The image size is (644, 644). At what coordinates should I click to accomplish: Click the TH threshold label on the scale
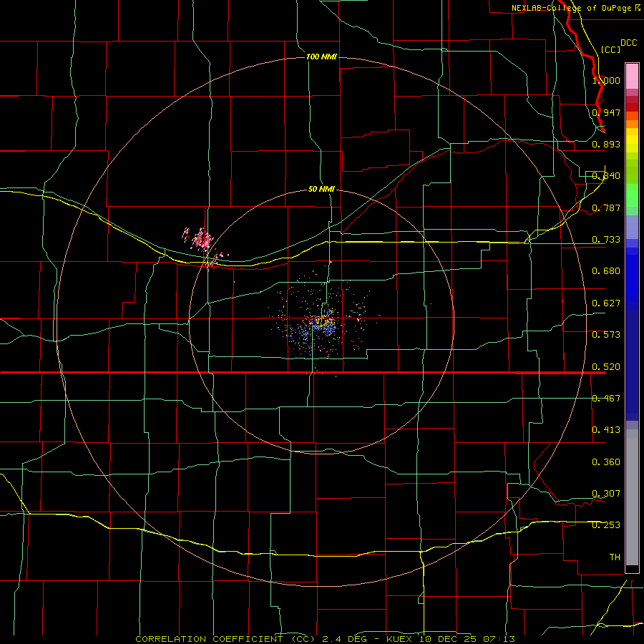pyautogui.click(x=615, y=557)
